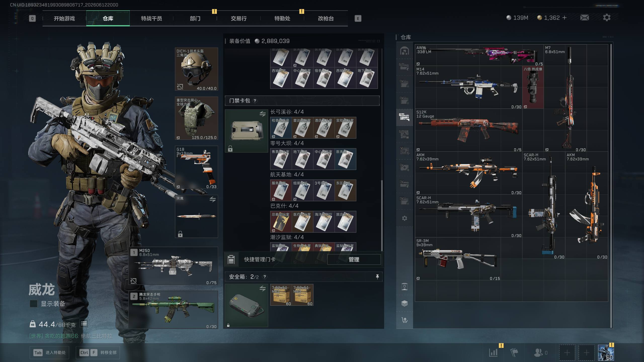Click the warehouse grid vertical scrollbar
Viewport: 644px width, 362px height.
611,186
